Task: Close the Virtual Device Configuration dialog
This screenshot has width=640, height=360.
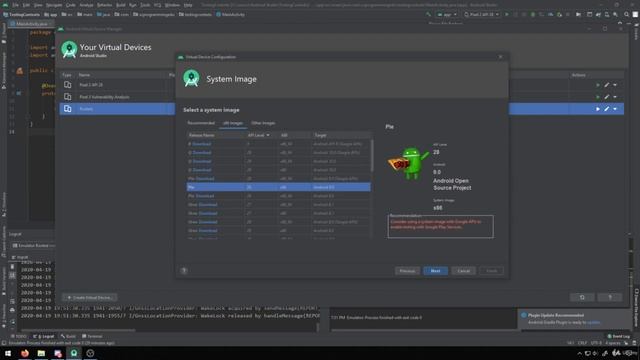Action: (500, 57)
